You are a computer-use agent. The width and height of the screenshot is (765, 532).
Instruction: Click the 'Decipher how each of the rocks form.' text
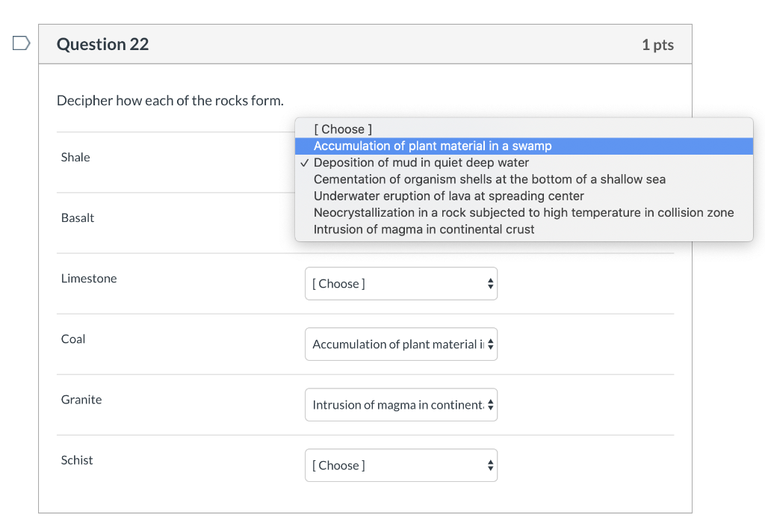(170, 101)
